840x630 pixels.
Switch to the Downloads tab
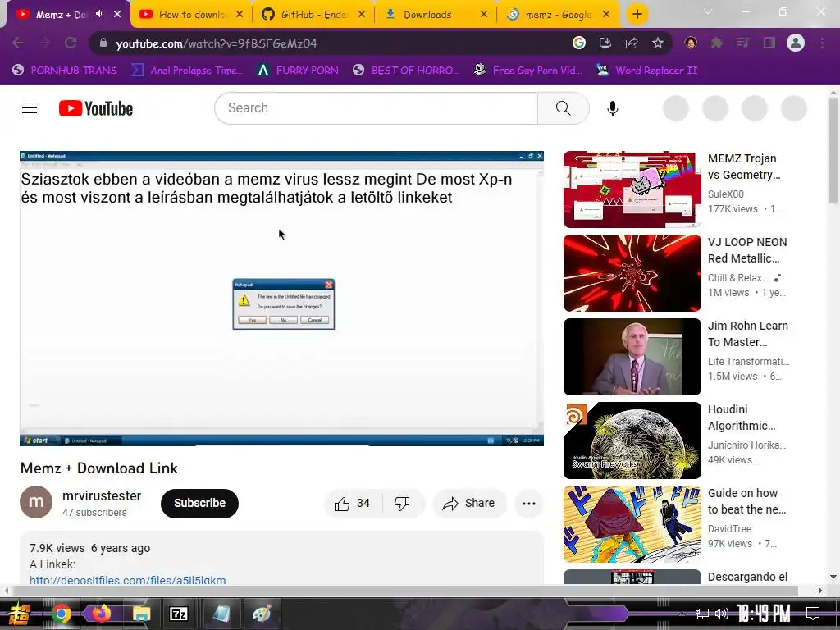(x=436, y=15)
